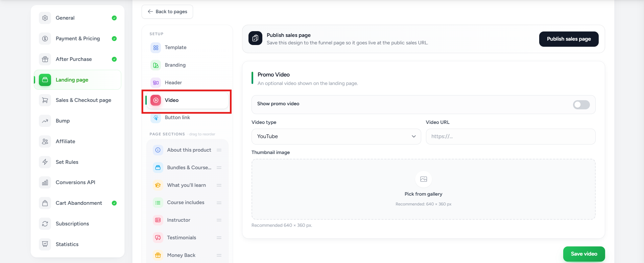Click the dropdown chevron beside YouTube
The image size is (644, 263).
tap(413, 136)
